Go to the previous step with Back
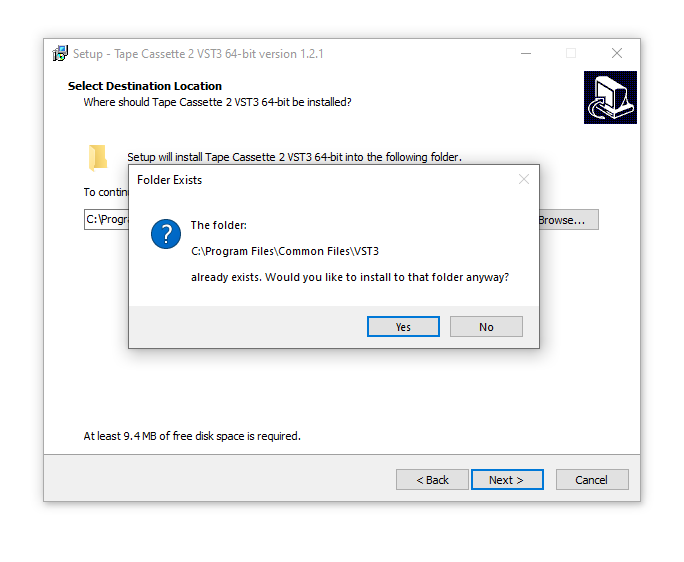 (x=432, y=480)
